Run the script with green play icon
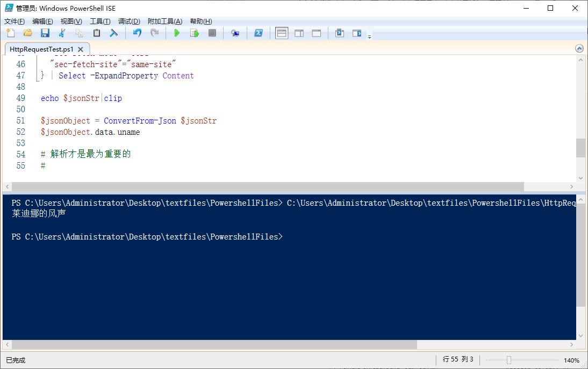The height and width of the screenshot is (369, 588). point(177,33)
